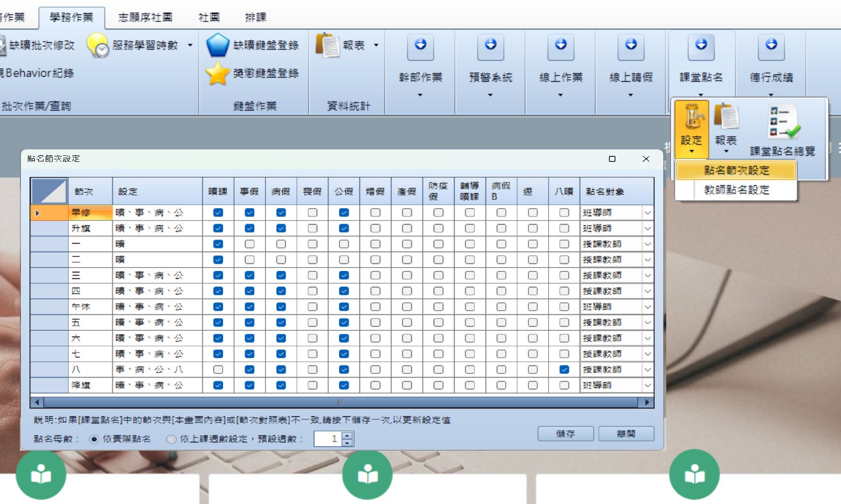
Task: Click the 離開 button
Action: [626, 434]
